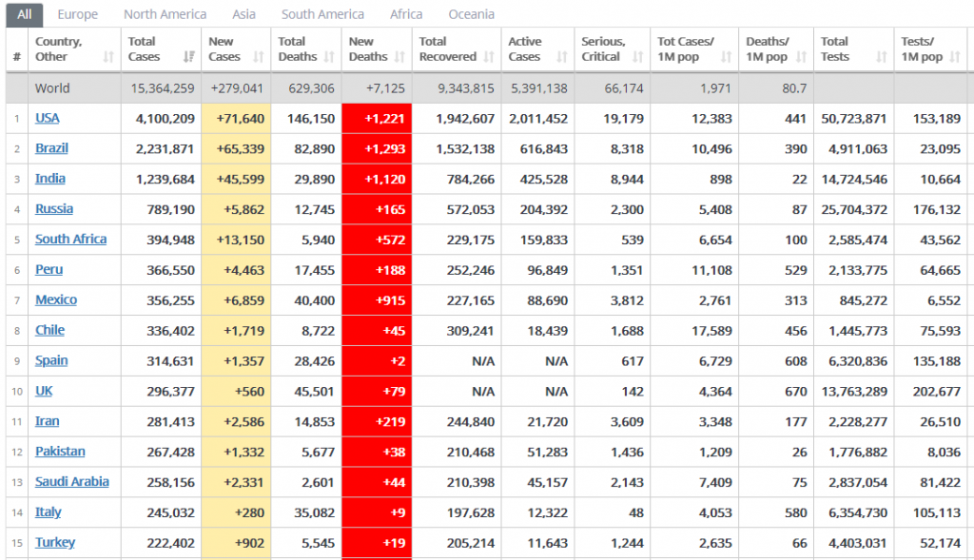Sort table by Total Cases sort arrows
974x560 pixels.
click(x=189, y=57)
